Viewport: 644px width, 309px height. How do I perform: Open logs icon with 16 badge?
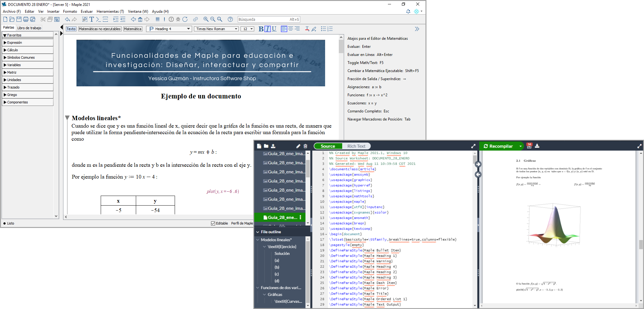click(x=529, y=146)
